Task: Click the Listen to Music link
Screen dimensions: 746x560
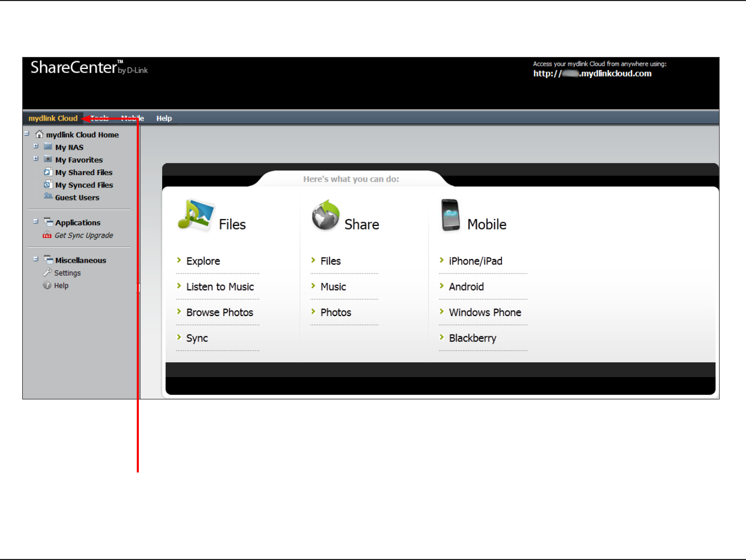Action: pos(220,286)
